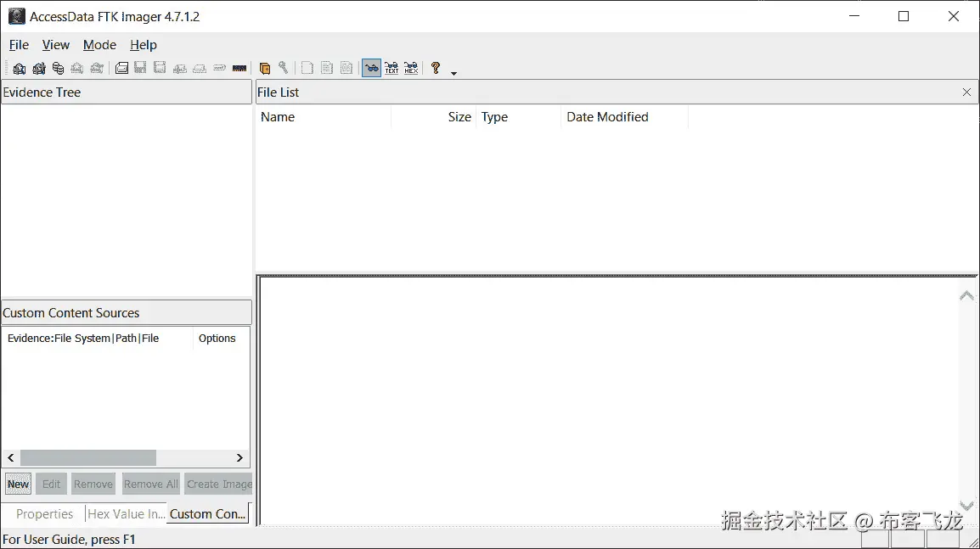Minimize the FTK Imager window
Viewport: 980px width, 549px height.
click(x=854, y=16)
